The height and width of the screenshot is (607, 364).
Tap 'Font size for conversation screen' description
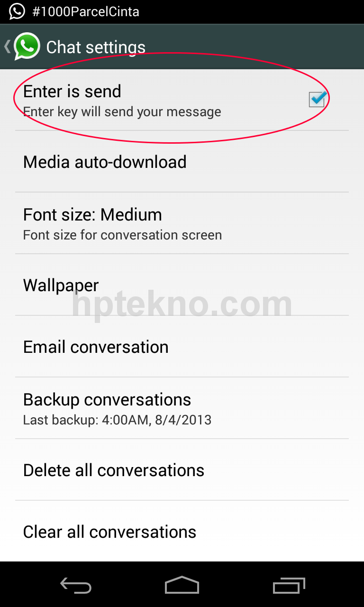point(122,235)
